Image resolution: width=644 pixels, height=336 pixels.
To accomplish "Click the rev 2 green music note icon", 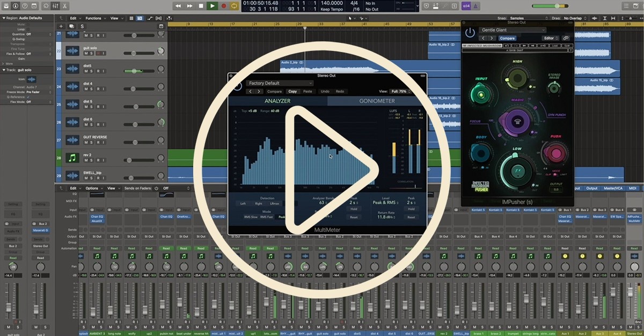I will (72, 159).
